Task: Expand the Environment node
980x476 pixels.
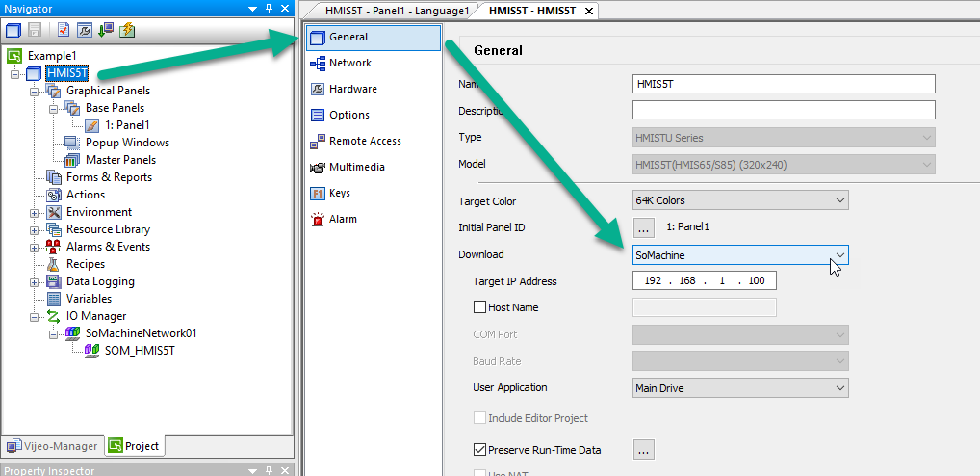Action: pos(35,212)
